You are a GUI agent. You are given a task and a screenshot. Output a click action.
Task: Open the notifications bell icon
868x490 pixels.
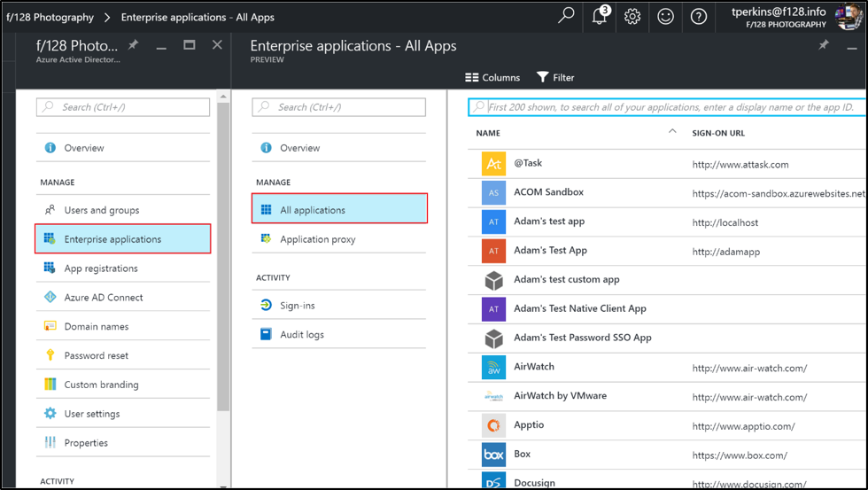(x=600, y=16)
